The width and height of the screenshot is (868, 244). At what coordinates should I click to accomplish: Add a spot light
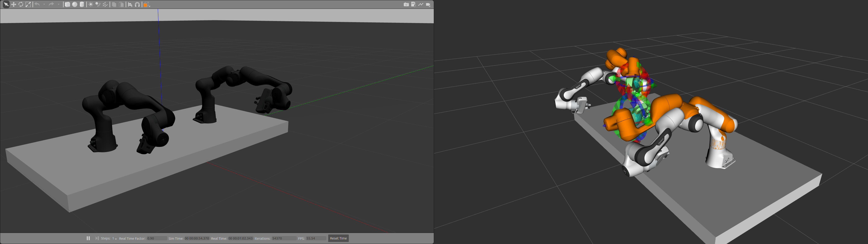(x=98, y=4)
